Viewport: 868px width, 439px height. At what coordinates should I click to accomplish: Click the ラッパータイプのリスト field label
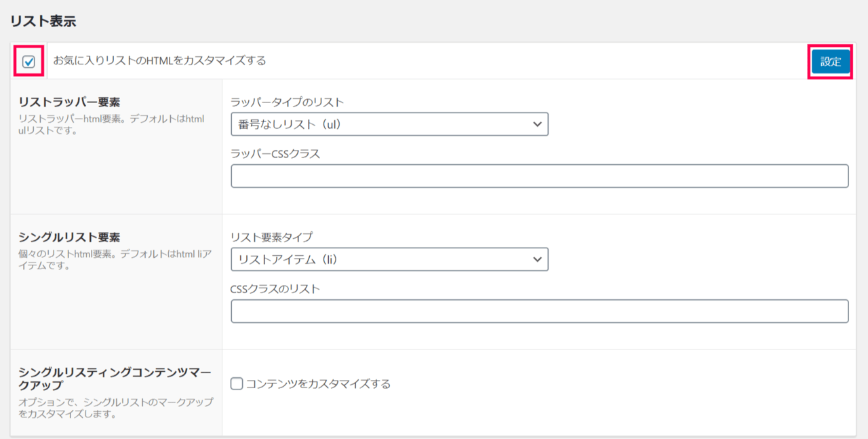[x=288, y=102]
